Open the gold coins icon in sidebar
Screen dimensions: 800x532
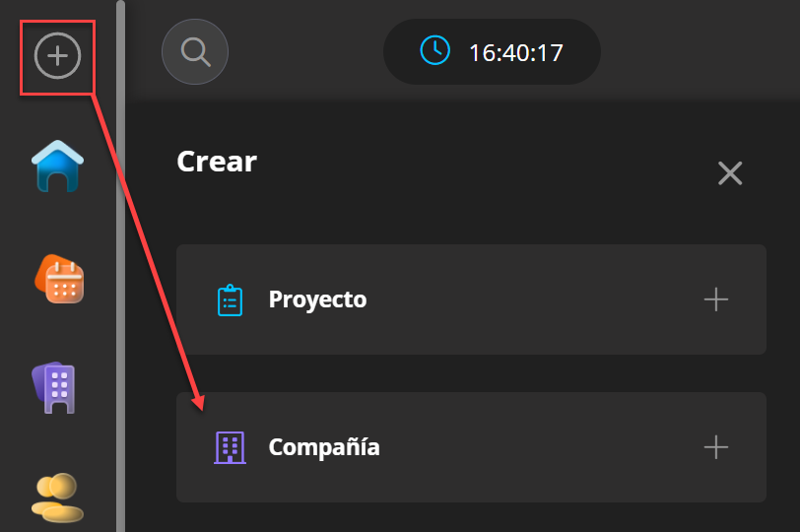(x=57, y=497)
